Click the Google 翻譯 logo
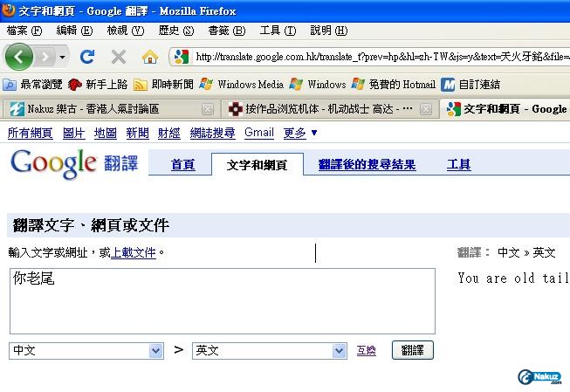This screenshot has height=392, width=570. coord(74,163)
